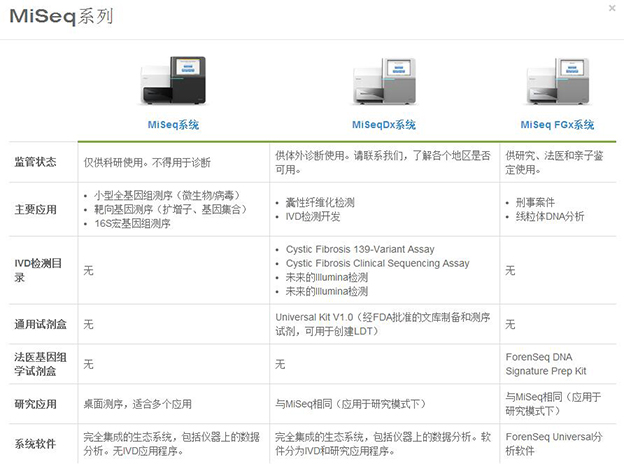Click the 刑事案件 bullet
This screenshot has height=464, width=624.
coord(535,203)
